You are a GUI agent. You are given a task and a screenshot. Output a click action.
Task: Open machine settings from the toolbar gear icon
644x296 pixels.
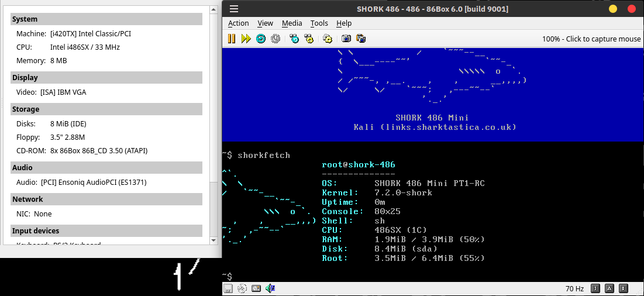(x=328, y=39)
